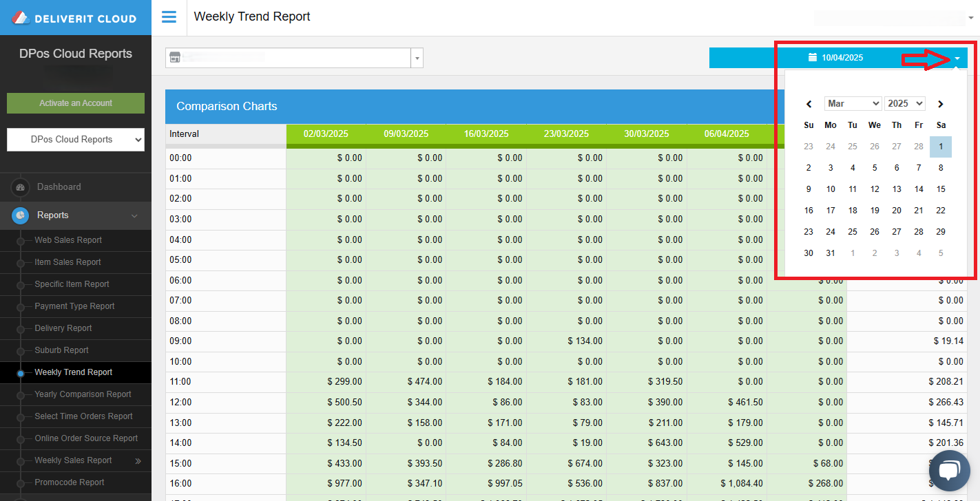
Task: Click the Dashboard gauge icon
Action: pos(20,187)
